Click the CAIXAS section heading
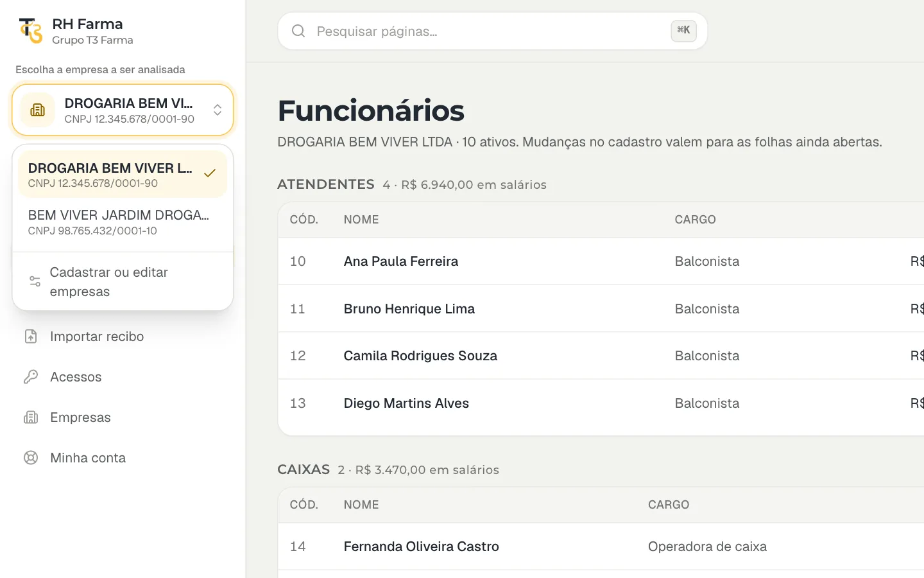Image resolution: width=924 pixels, height=578 pixels. (304, 469)
